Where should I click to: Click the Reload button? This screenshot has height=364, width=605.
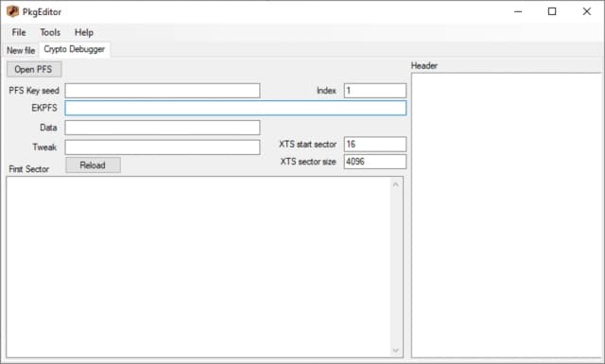(93, 165)
